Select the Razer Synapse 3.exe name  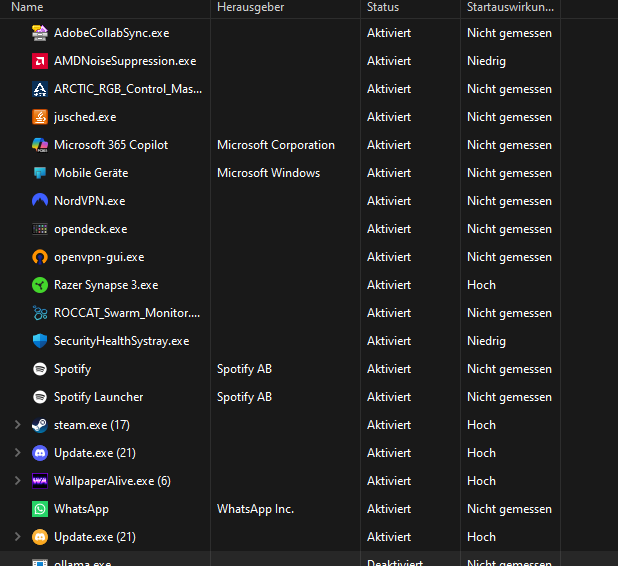tap(106, 285)
